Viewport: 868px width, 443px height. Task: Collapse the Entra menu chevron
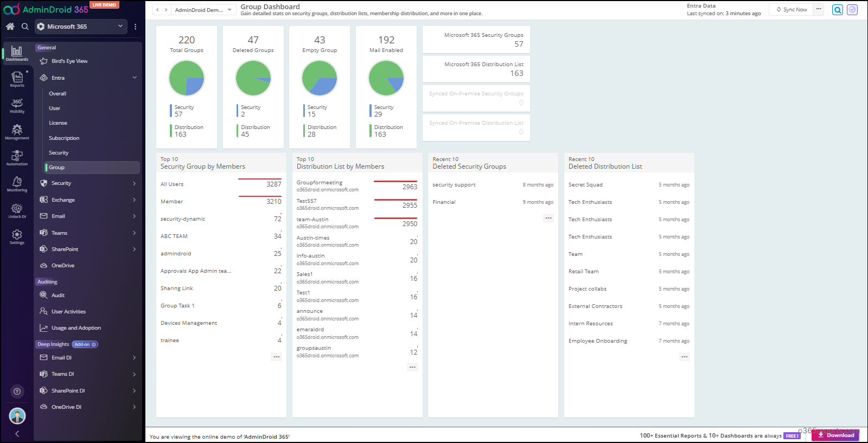click(135, 78)
